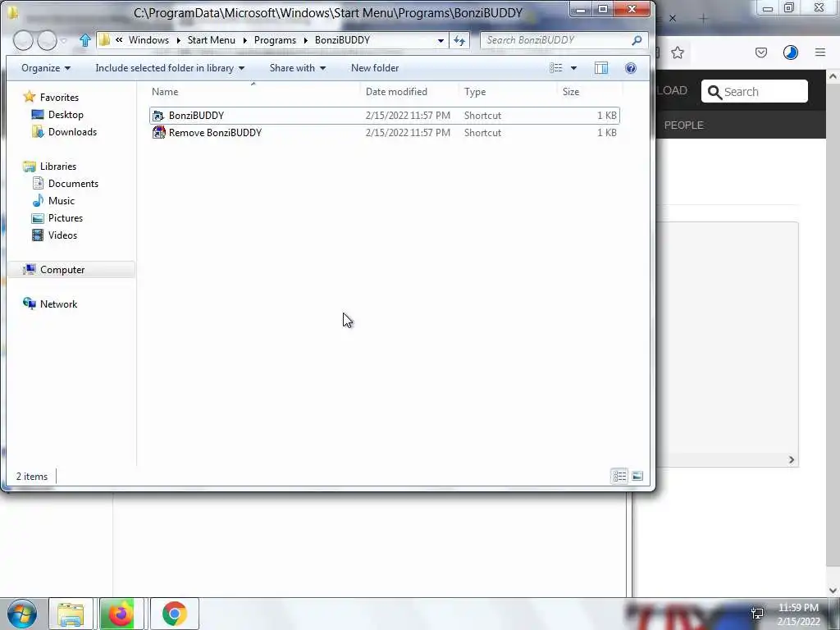Select the Remove BonziBUDDY shortcut icon

tap(158, 133)
